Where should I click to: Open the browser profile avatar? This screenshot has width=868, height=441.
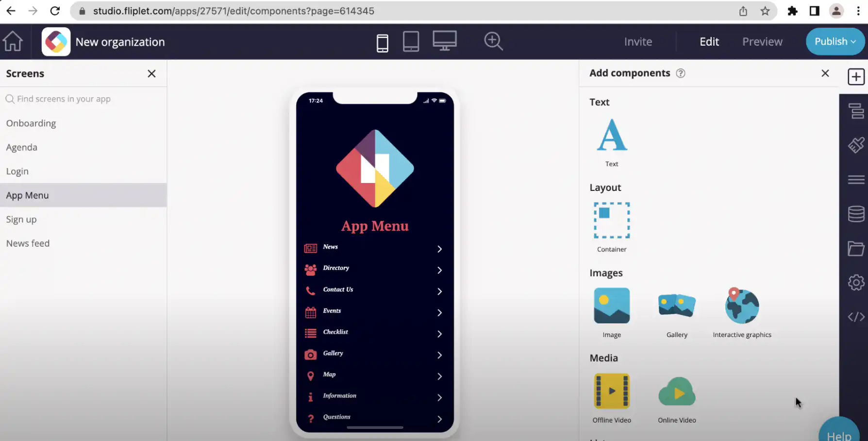pos(836,11)
